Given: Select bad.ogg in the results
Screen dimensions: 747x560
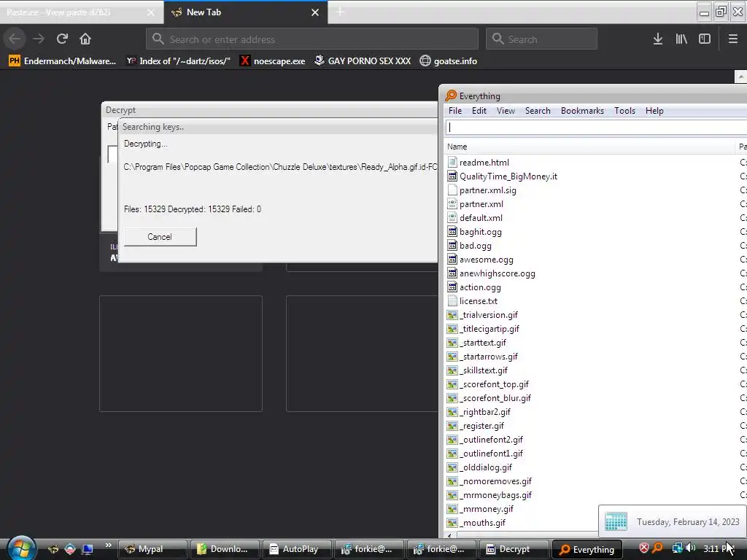Looking at the screenshot, I should click(x=476, y=246).
